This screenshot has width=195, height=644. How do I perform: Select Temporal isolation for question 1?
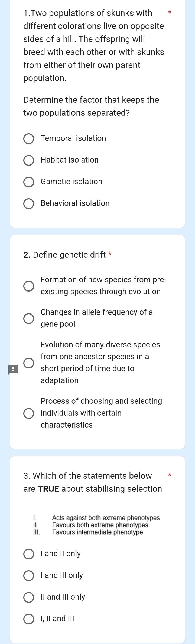click(28, 139)
